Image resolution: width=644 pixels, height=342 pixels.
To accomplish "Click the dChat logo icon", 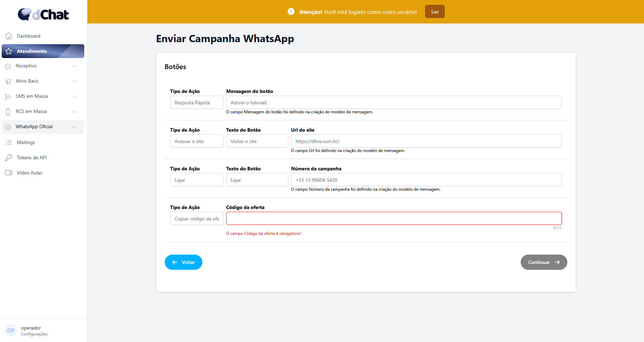I will tap(25, 14).
